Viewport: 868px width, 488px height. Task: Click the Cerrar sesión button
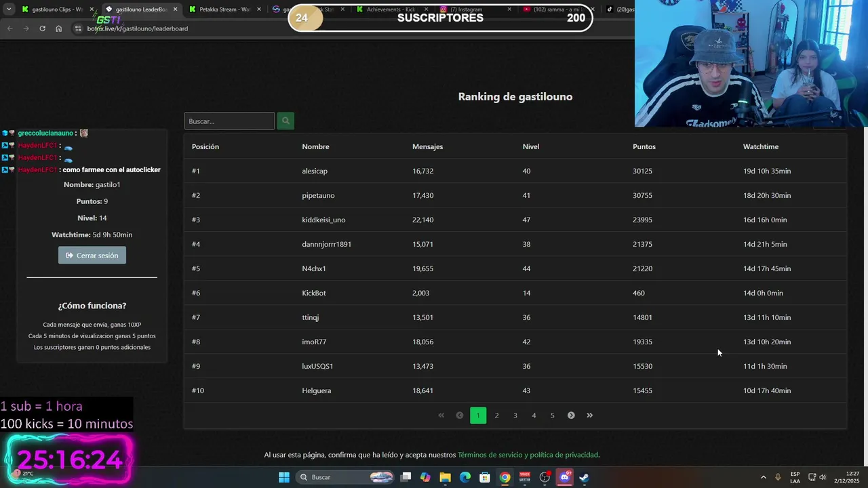[92, 256]
